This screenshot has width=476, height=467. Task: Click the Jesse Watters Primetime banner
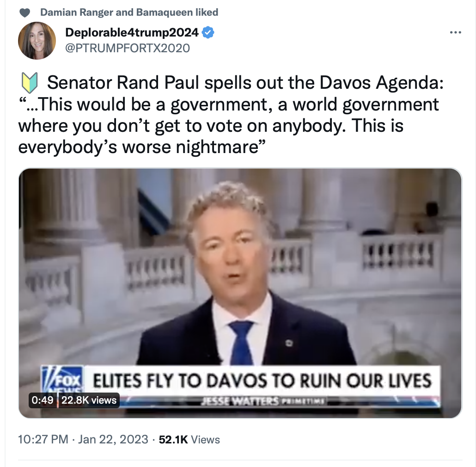point(262,401)
